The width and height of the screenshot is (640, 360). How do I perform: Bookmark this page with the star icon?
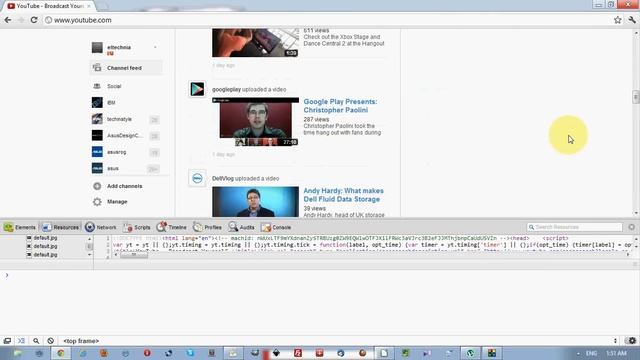(x=618, y=20)
